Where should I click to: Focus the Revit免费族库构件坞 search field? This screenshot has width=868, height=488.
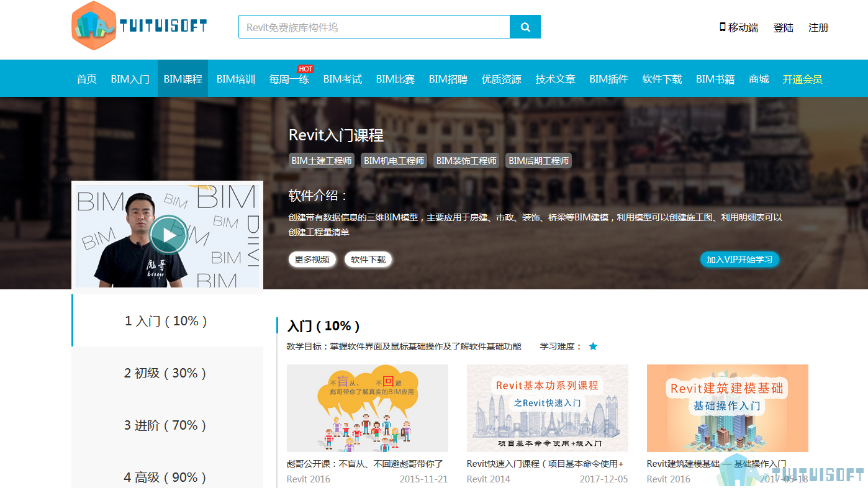[x=374, y=27]
